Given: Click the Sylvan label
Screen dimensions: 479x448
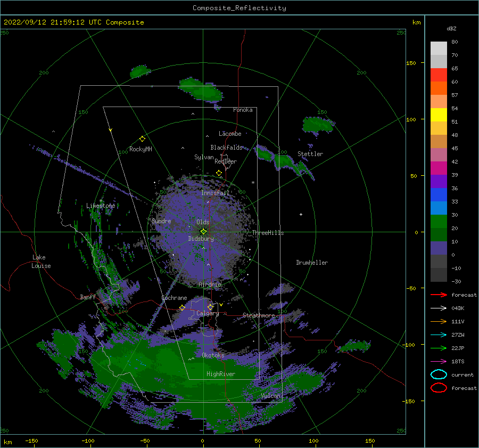Looking at the screenshot, I should (204, 157).
